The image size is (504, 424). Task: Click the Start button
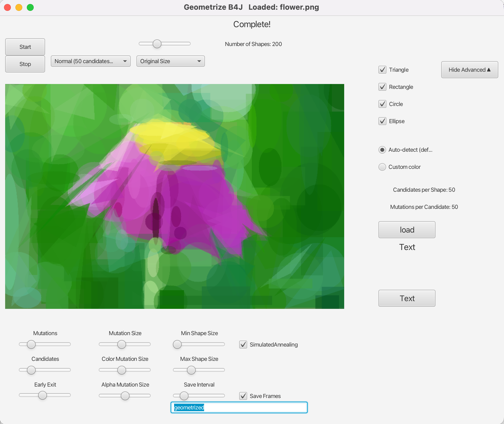pos(25,47)
